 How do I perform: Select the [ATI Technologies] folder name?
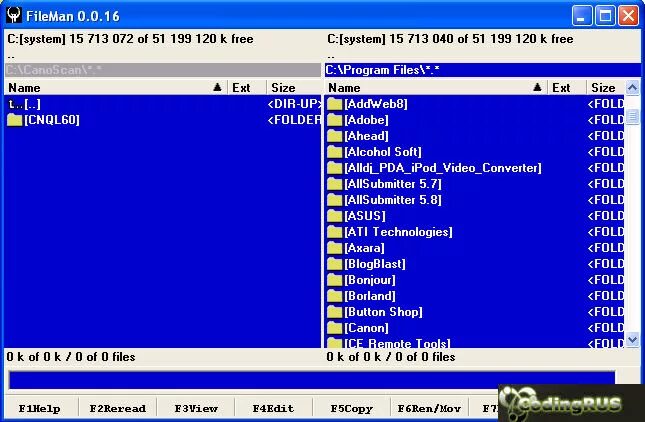tap(399, 232)
